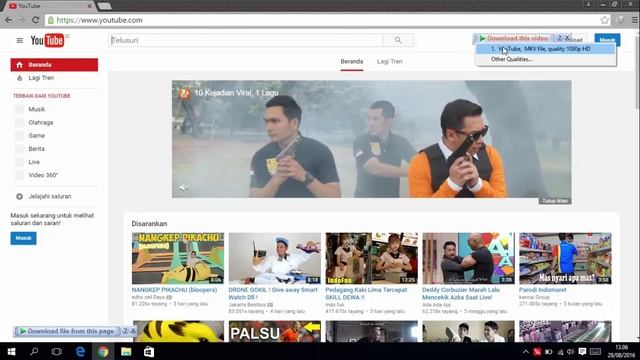Click the NANGKEP PIKACHU (bloopers) title link

pyautogui.click(x=174, y=290)
